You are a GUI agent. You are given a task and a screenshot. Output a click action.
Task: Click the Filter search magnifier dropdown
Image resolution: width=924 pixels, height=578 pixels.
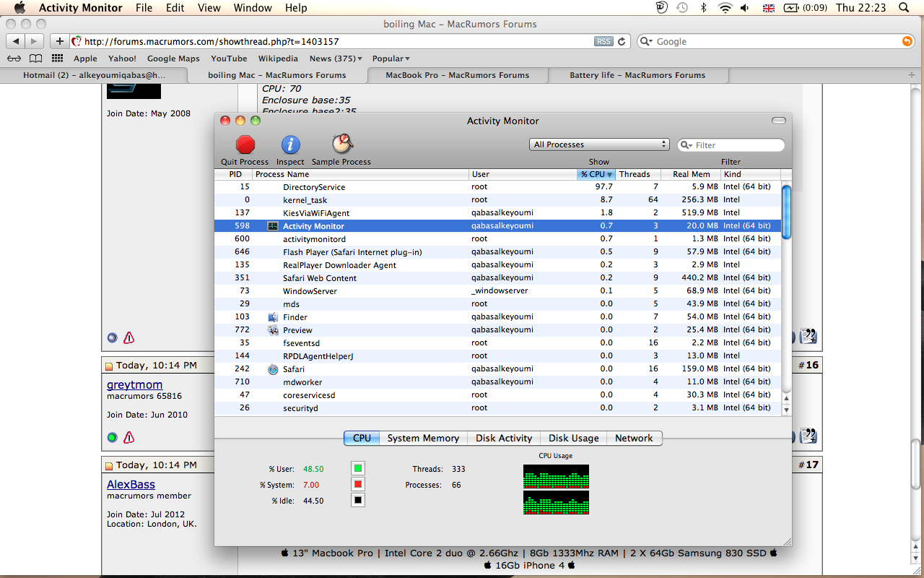[x=687, y=145]
